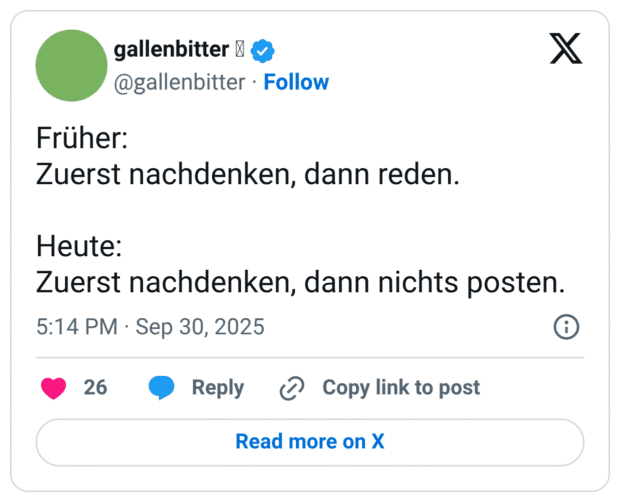Click the blue verified checkmark badge
The image size is (620, 502).
pyautogui.click(x=262, y=50)
